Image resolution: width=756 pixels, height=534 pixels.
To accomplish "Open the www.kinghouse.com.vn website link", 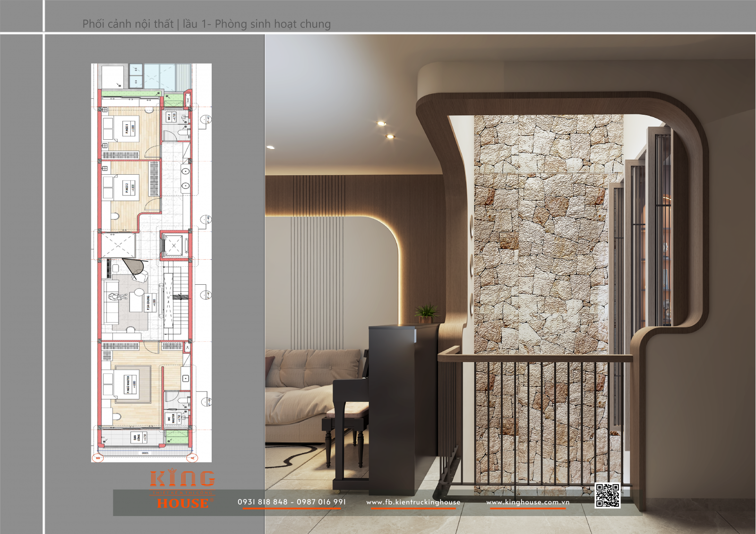I will pyautogui.click(x=528, y=502).
